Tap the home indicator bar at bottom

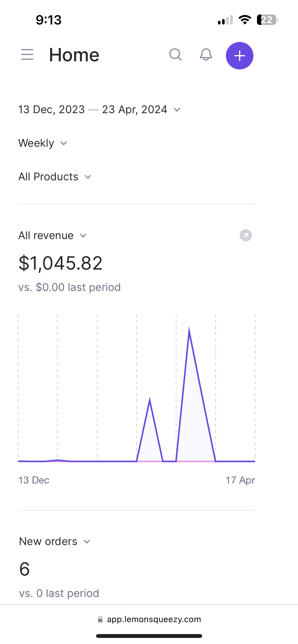(x=149, y=636)
